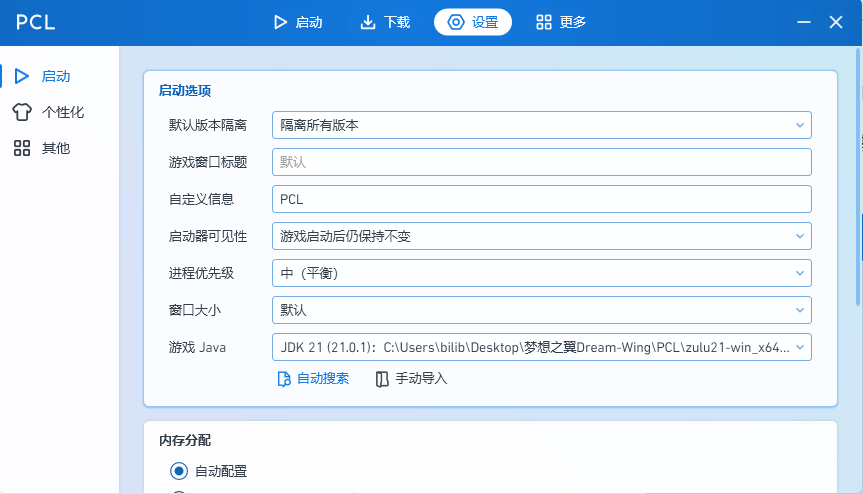Image resolution: width=863 pixels, height=494 pixels.
Task: Open the 启动器可见性 dropdown
Action: (541, 236)
